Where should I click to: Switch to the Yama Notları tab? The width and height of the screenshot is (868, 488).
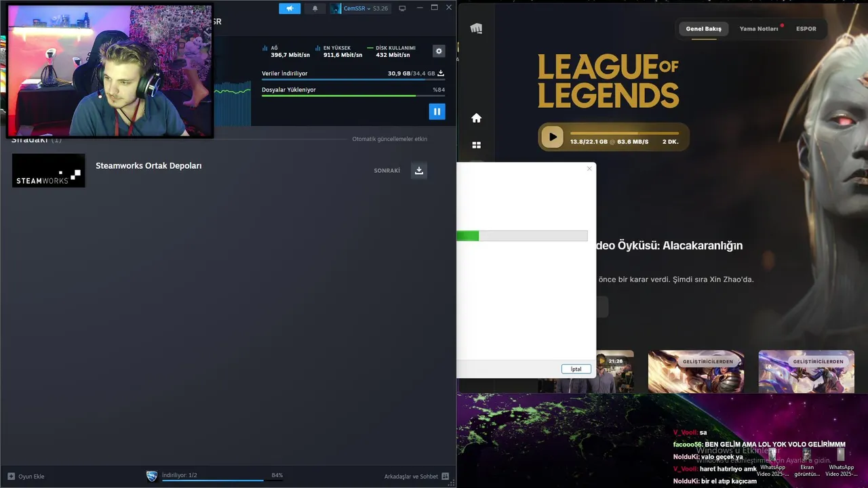[x=759, y=29]
